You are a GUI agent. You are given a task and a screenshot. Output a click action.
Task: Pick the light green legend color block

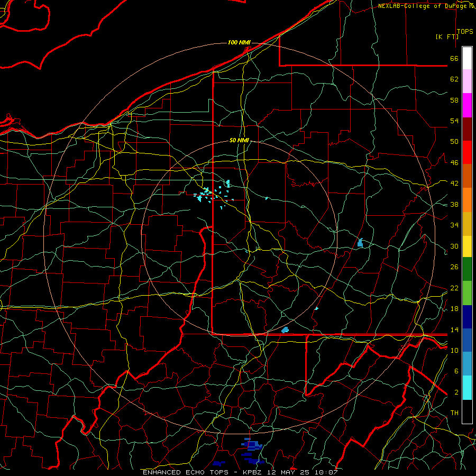tap(467, 293)
